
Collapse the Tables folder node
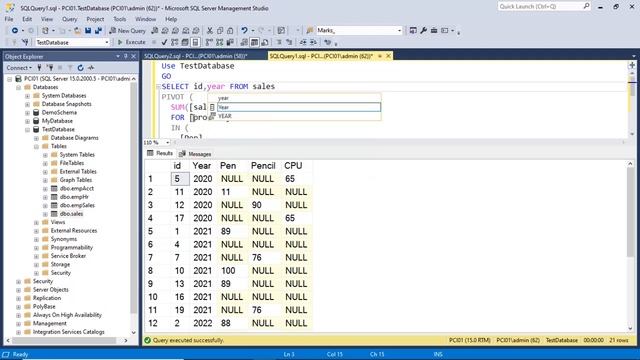[x=36, y=146]
